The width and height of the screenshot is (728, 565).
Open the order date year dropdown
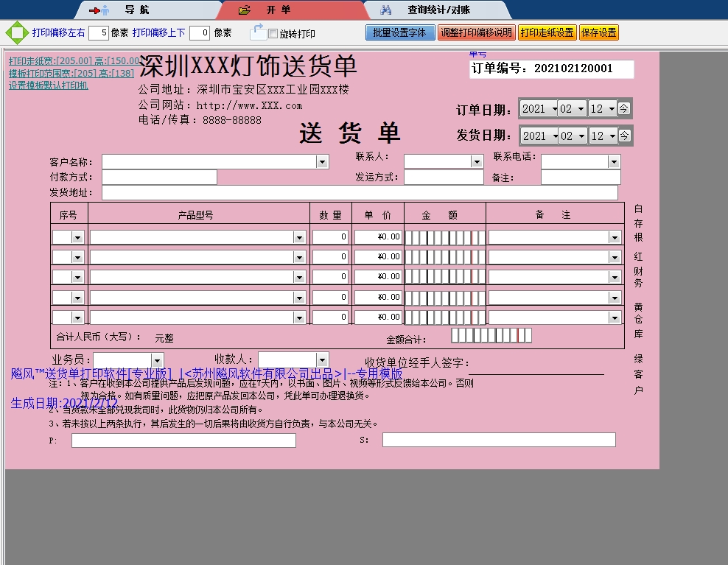tap(552, 109)
